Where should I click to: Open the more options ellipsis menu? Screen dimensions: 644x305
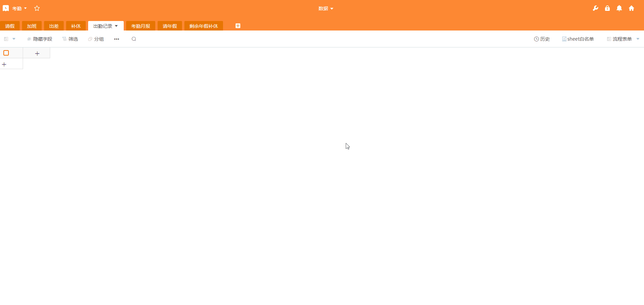[117, 39]
